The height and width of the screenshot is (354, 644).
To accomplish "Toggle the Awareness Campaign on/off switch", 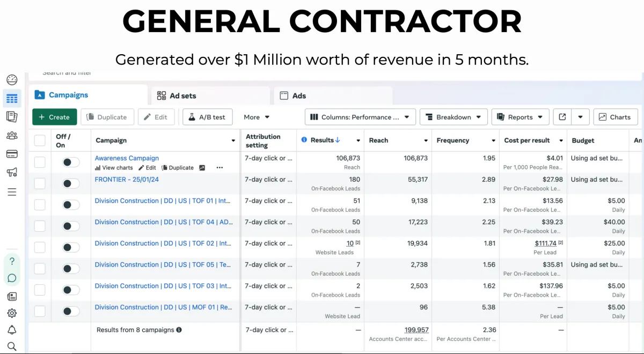I will click(71, 162).
